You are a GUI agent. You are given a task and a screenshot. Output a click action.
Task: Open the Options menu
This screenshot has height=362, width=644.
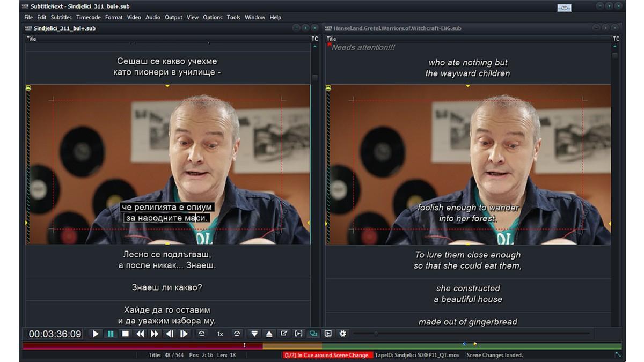(213, 17)
